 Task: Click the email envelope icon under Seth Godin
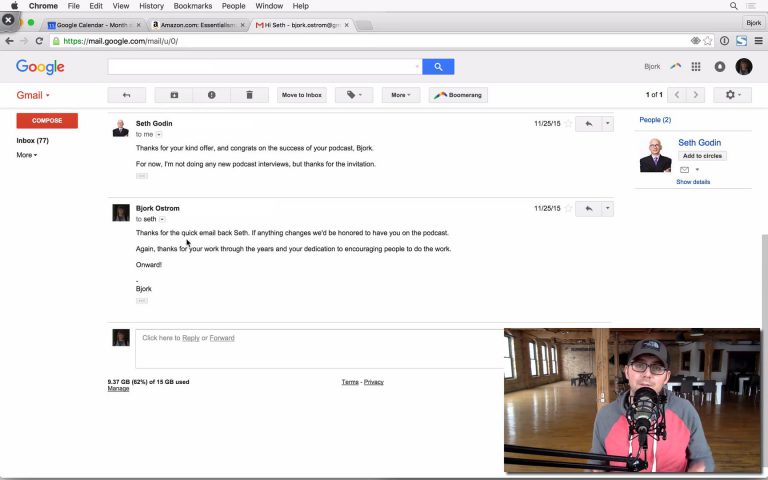[684, 169]
